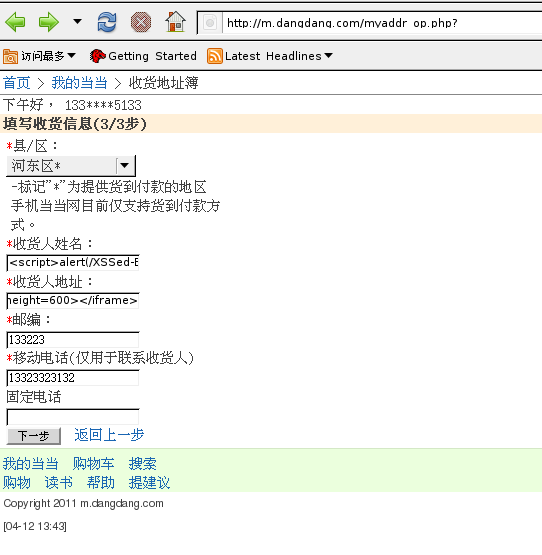542x555 pixels.
Task: Go back with the green left arrow
Action: click(15, 22)
